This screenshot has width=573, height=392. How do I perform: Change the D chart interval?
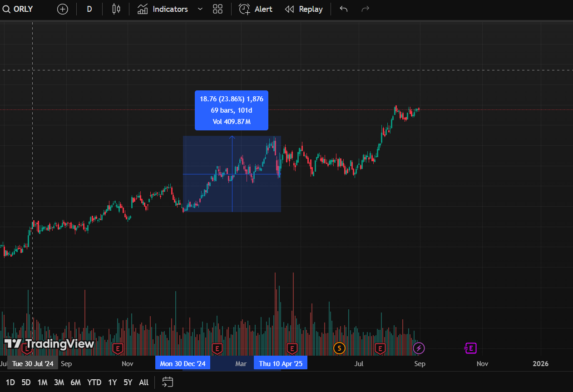pyautogui.click(x=89, y=9)
